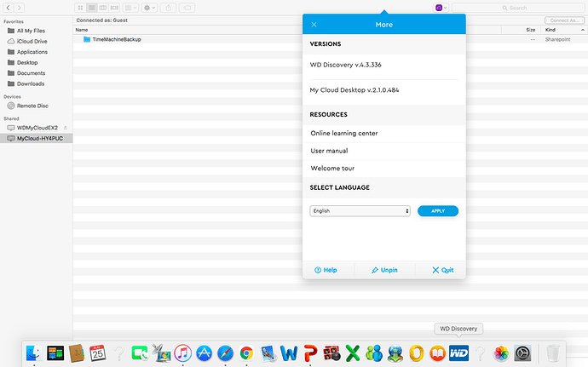Open Photos from the Dock

[x=501, y=353]
